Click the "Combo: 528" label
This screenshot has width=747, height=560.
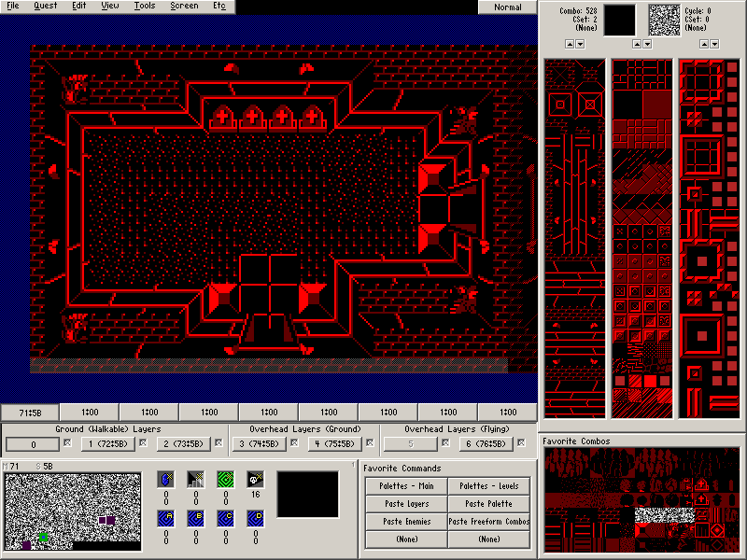point(578,10)
